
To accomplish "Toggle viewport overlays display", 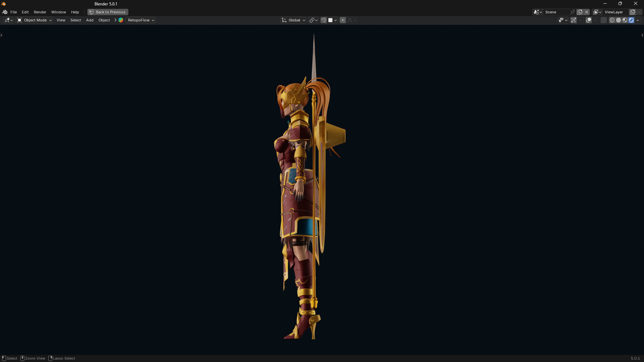I will point(588,20).
